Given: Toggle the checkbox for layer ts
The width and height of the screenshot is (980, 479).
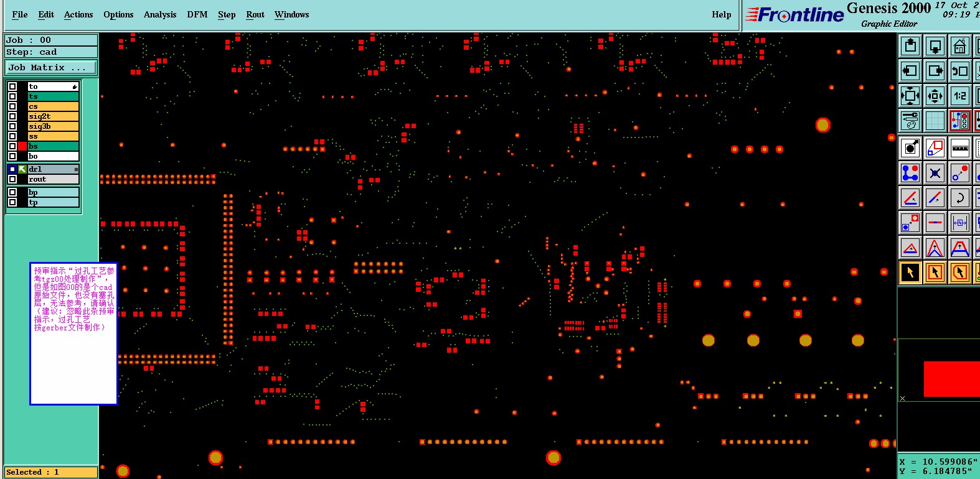Looking at the screenshot, I should 12,96.
